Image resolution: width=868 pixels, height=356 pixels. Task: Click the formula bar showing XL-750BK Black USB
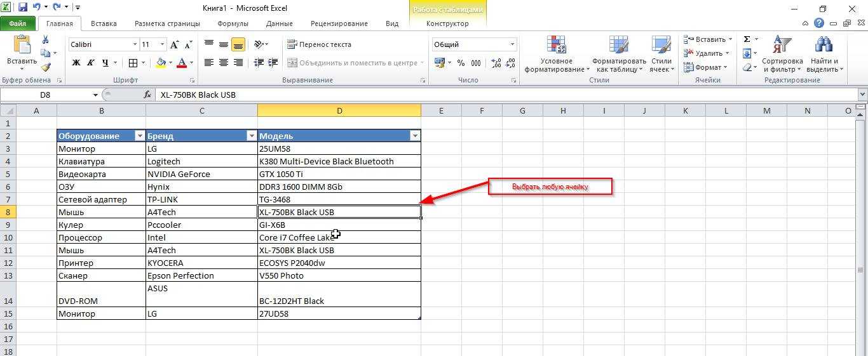pos(507,95)
